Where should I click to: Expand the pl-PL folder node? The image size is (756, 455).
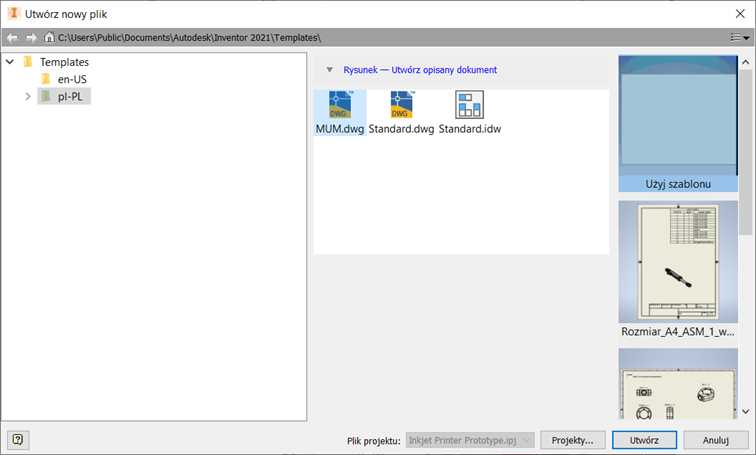27,96
